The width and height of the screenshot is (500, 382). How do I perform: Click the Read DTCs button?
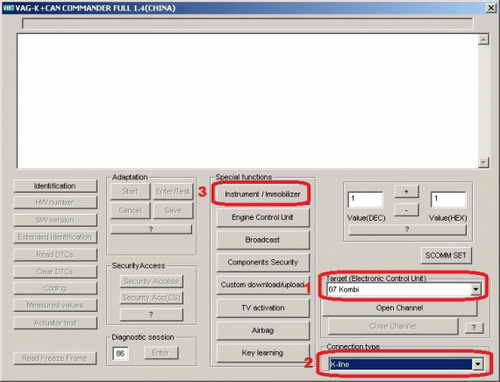[55, 254]
